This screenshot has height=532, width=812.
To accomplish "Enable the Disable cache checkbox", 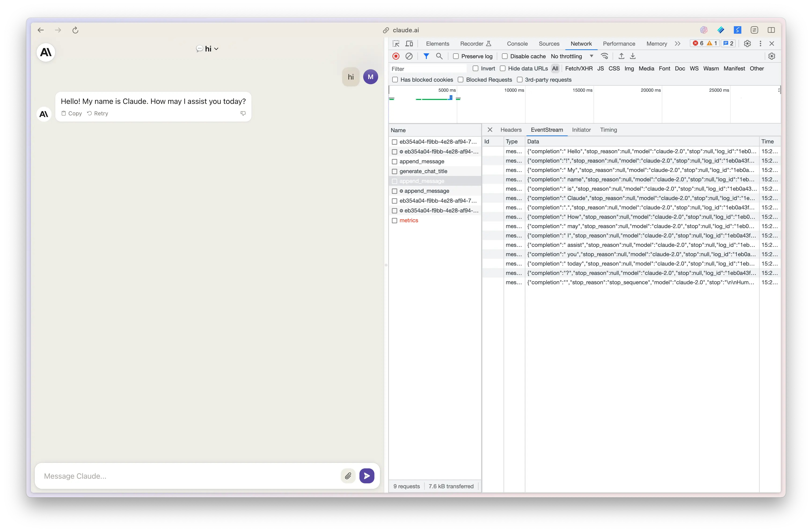I will [x=505, y=56].
